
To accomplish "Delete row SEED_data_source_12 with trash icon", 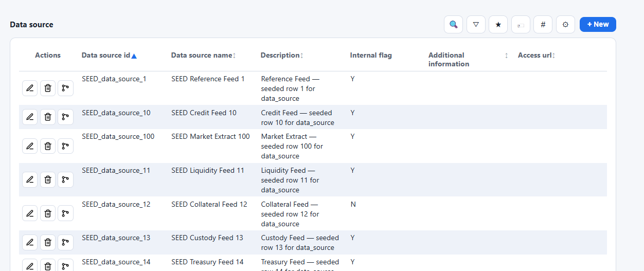I will click(48, 213).
